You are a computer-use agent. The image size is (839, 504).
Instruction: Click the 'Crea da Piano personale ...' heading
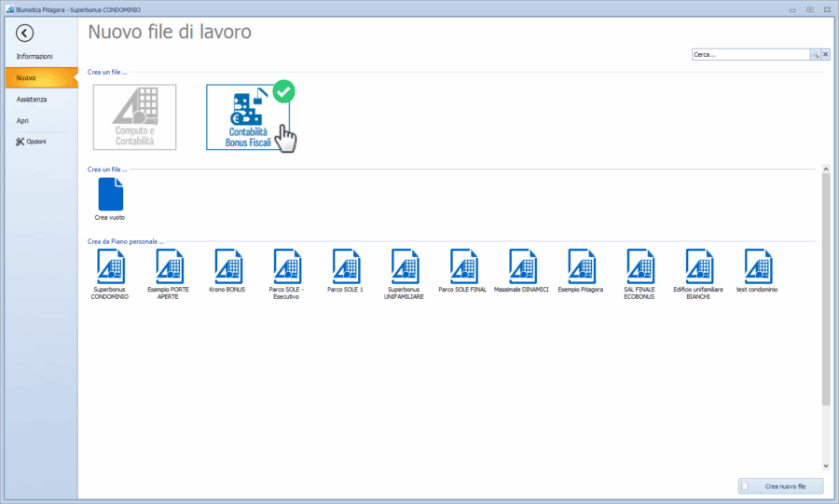(126, 241)
